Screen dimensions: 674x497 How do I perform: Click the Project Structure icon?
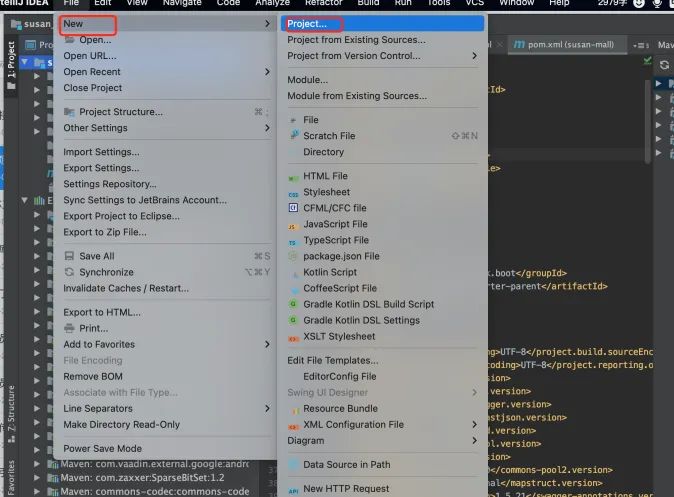click(69, 112)
